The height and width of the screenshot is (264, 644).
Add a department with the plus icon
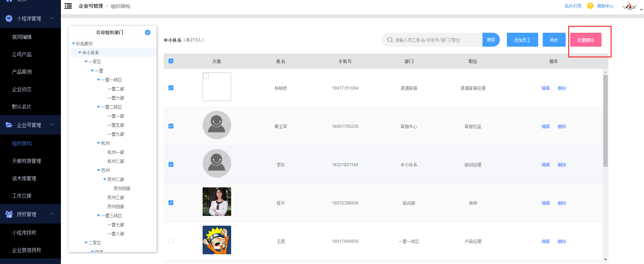[148, 32]
